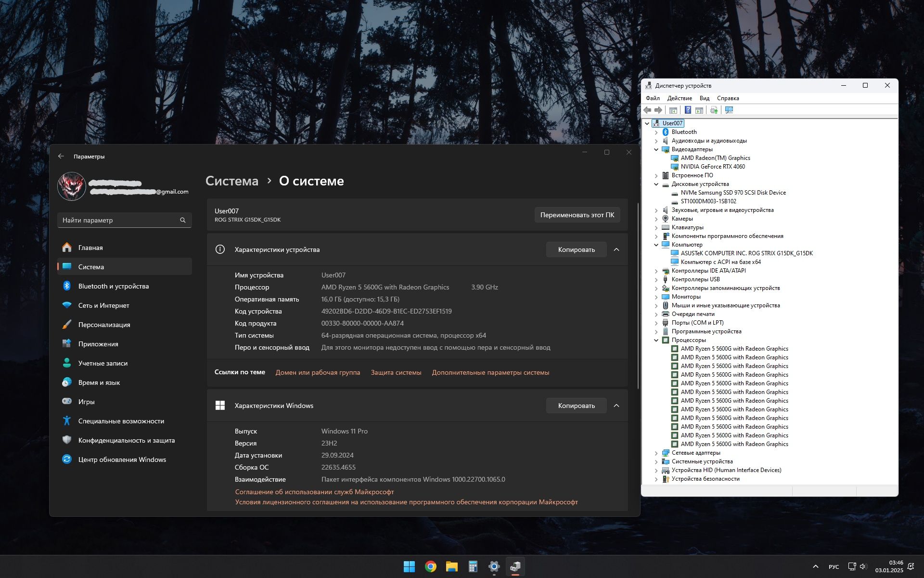Viewport: 924px width, 578px height.
Task: Show hidden tray icons chevron
Action: 816,566
